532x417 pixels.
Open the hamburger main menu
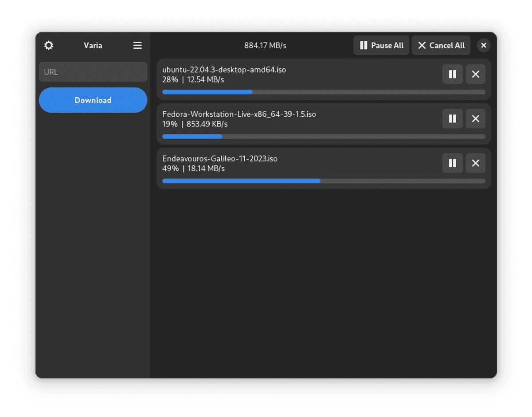point(137,45)
